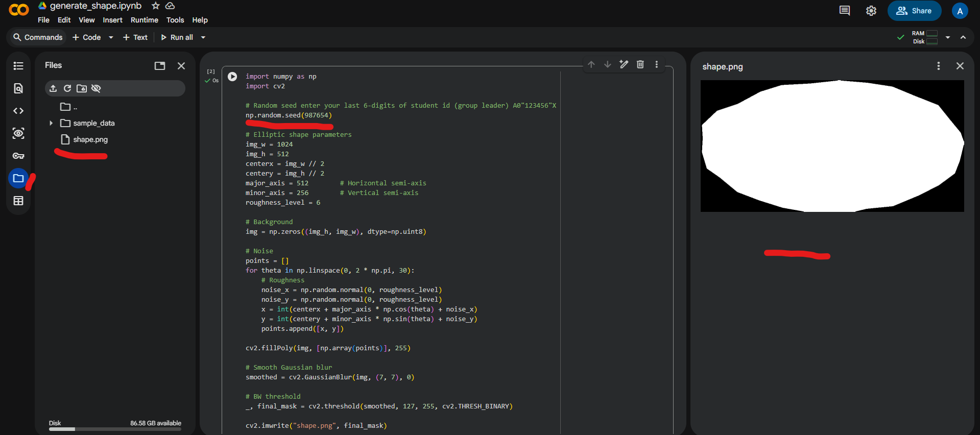Open the table of contents sidebar icon
The height and width of the screenshot is (435, 980).
pos(18,66)
